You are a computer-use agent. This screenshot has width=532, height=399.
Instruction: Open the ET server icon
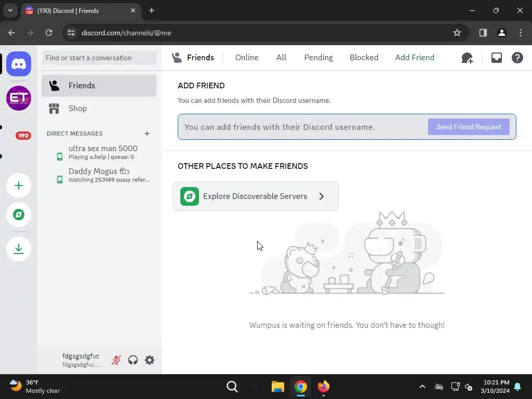(19, 98)
